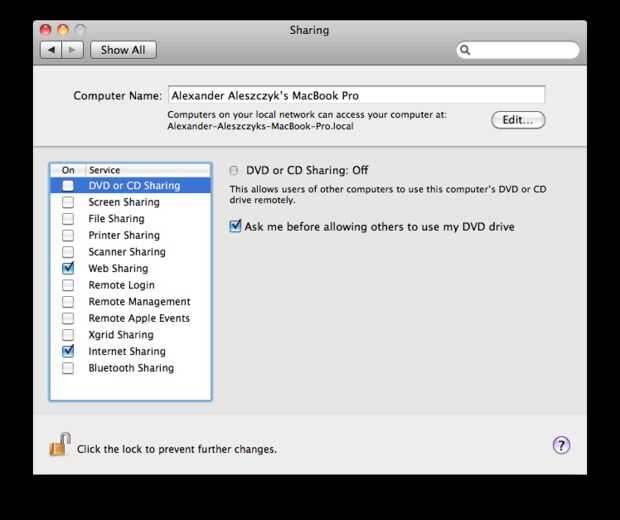The height and width of the screenshot is (520, 620).
Task: Open help with the question mark button
Action: click(x=561, y=446)
